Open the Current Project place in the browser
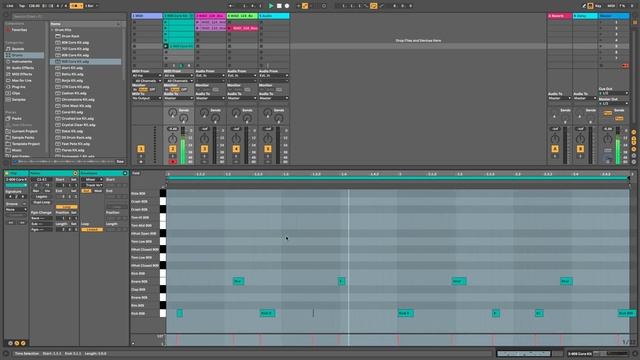 click(24, 131)
